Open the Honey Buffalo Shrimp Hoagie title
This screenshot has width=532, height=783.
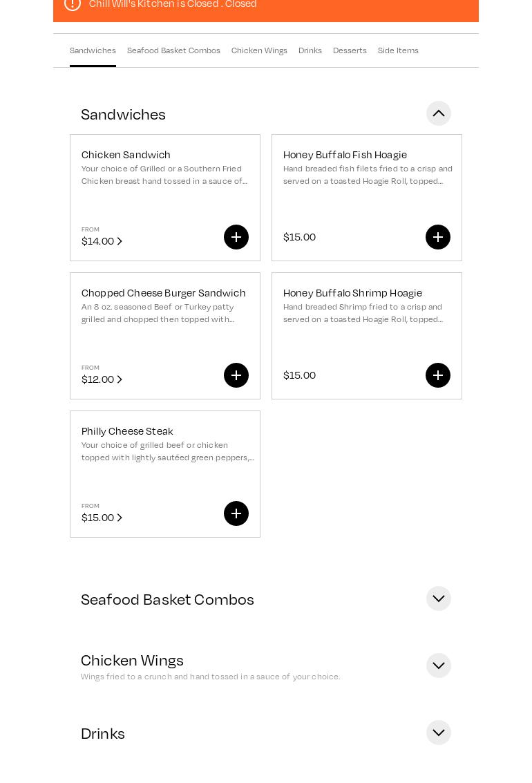pyautogui.click(x=352, y=293)
